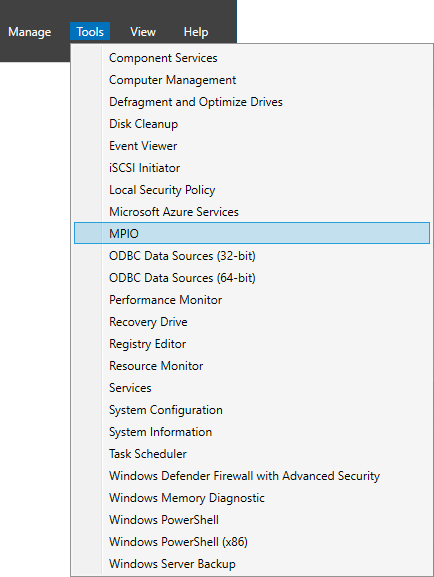Choose the highlighted MPIO entry
Screen dimensions: 434x577
(x=252, y=233)
